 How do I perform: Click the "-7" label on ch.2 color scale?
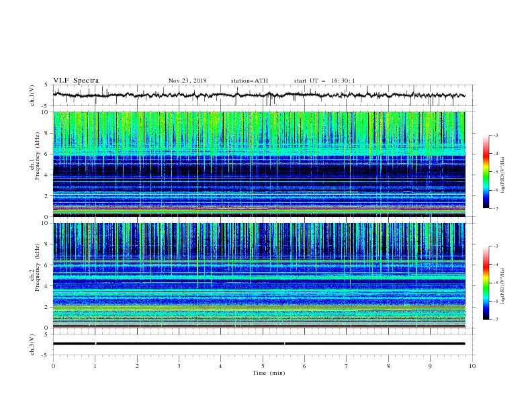click(496, 319)
